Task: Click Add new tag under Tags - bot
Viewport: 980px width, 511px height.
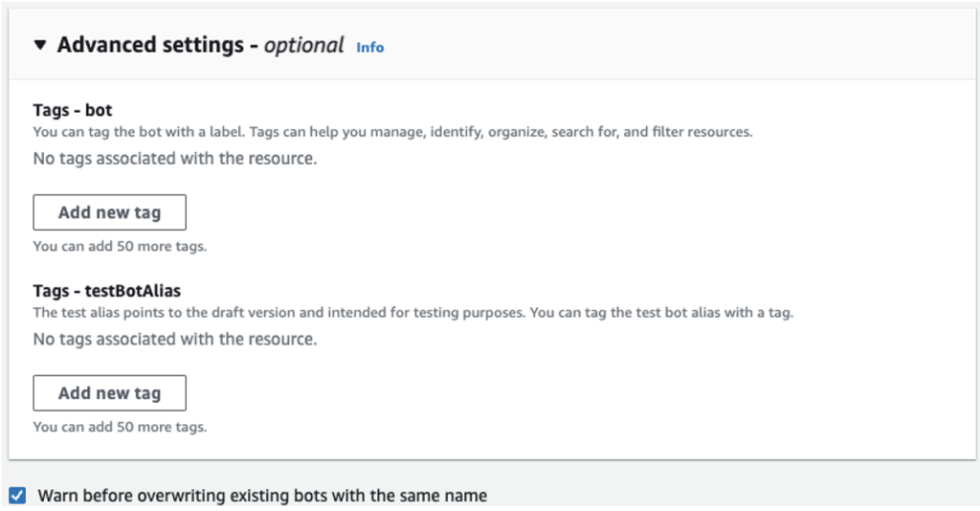Action: click(109, 212)
